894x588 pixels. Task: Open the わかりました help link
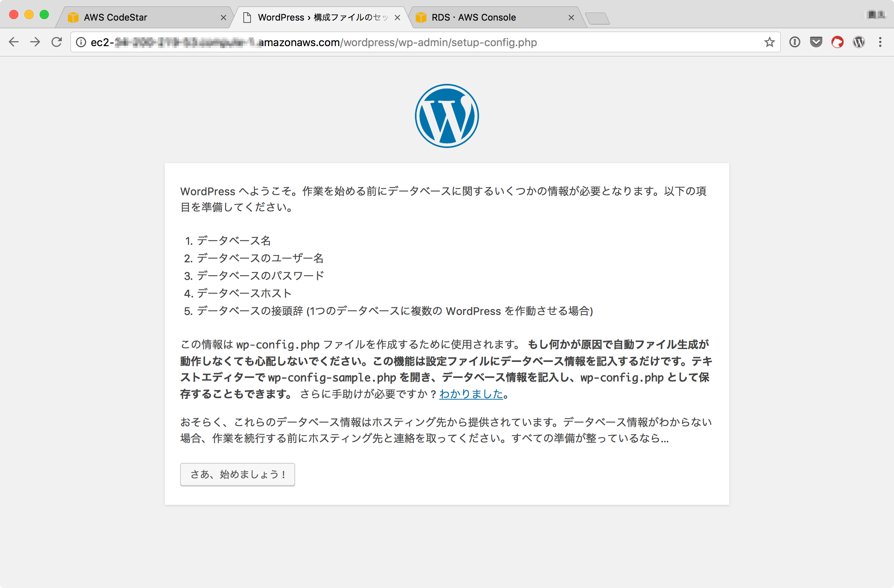pos(471,394)
